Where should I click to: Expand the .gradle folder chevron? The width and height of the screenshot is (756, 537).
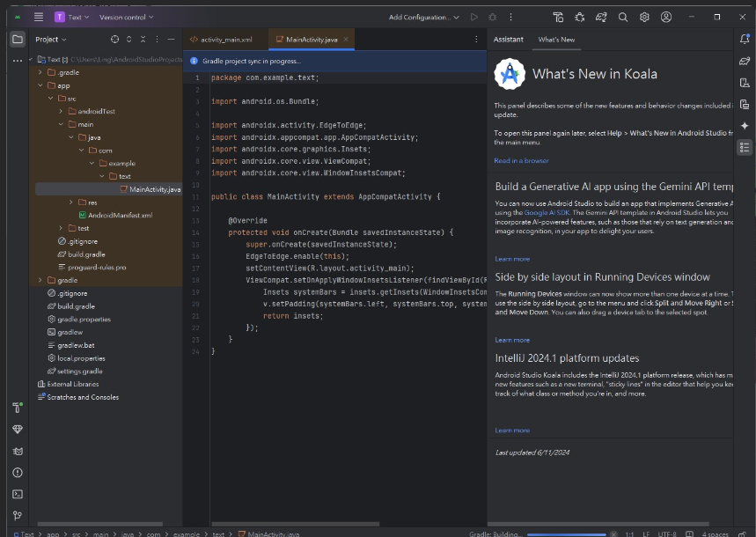(x=40, y=72)
